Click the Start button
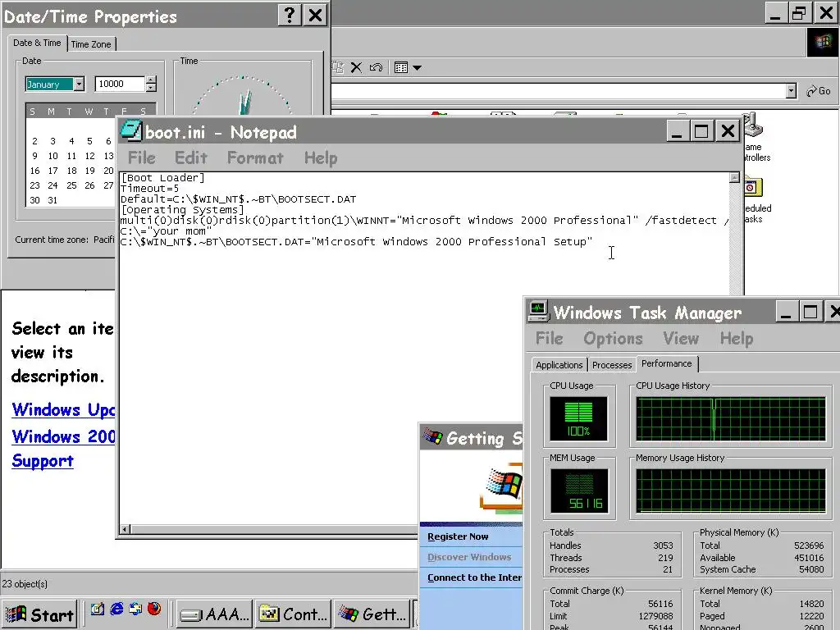This screenshot has height=630, width=840. pyautogui.click(x=39, y=614)
